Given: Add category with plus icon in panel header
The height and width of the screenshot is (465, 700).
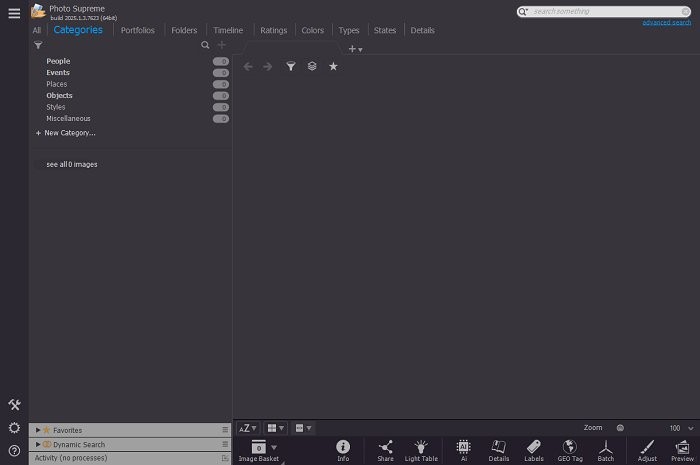Looking at the screenshot, I should click(221, 45).
